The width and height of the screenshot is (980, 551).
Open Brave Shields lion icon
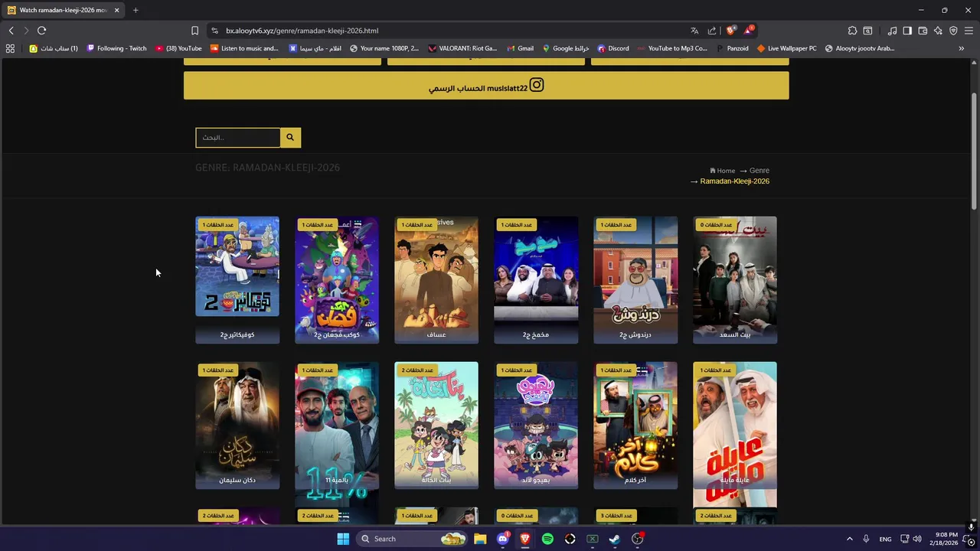(730, 31)
